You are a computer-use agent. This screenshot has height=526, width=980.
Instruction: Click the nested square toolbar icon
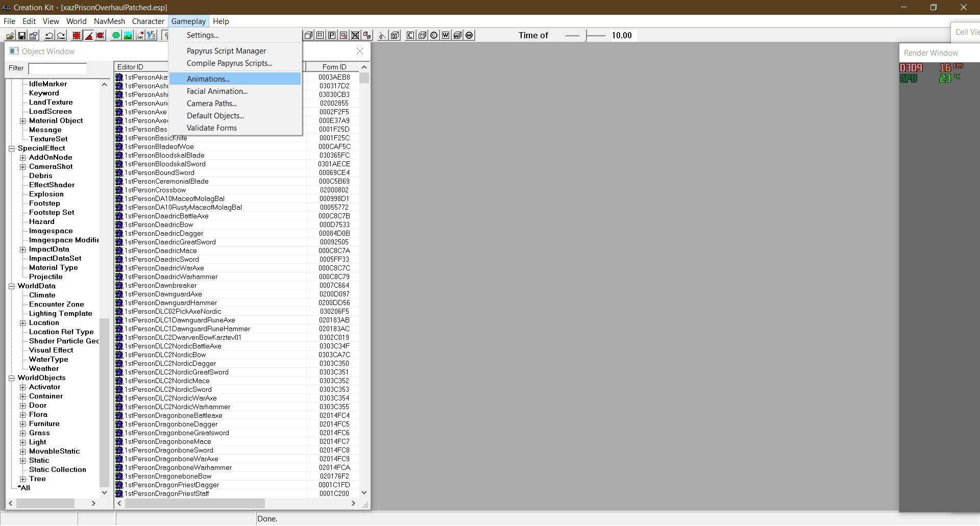[x=320, y=35]
